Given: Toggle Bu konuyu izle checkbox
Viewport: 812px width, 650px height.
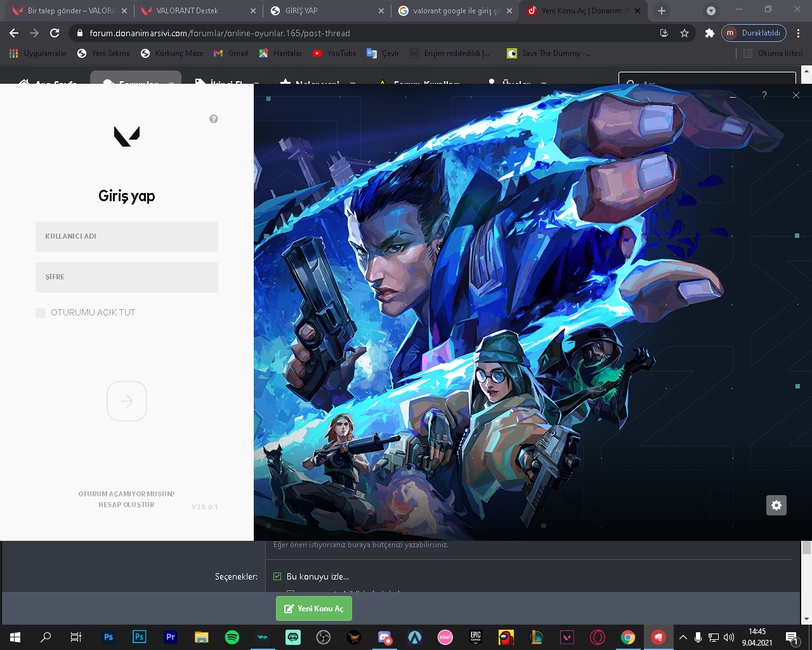Looking at the screenshot, I should 277,576.
